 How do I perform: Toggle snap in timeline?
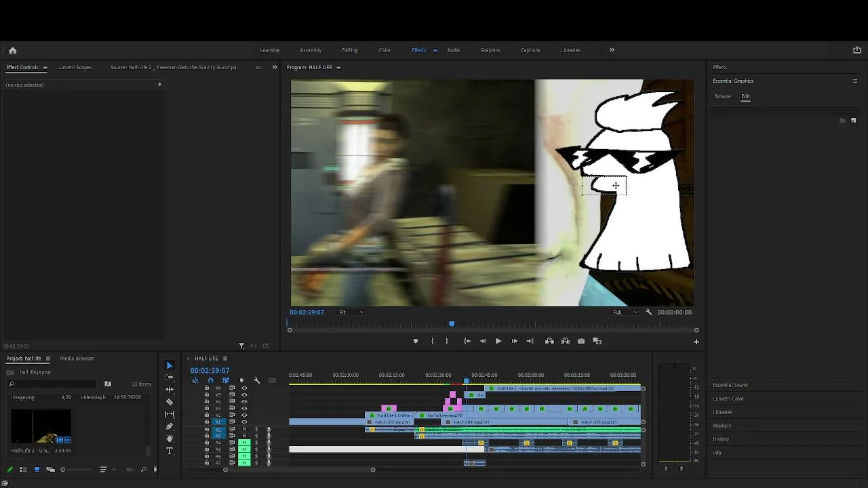210,380
